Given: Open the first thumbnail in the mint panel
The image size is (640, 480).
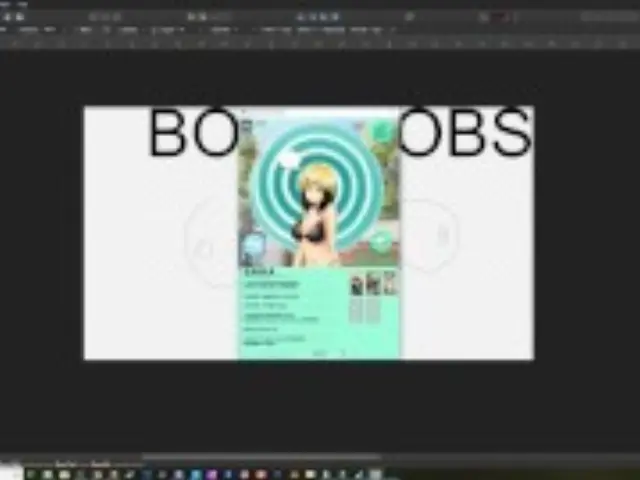Looking at the screenshot, I should click(357, 284).
